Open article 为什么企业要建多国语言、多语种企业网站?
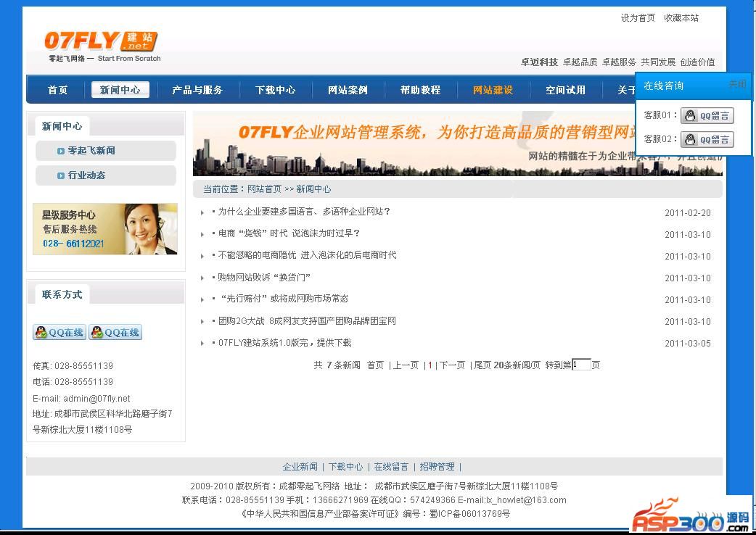756x535 pixels. click(x=304, y=212)
